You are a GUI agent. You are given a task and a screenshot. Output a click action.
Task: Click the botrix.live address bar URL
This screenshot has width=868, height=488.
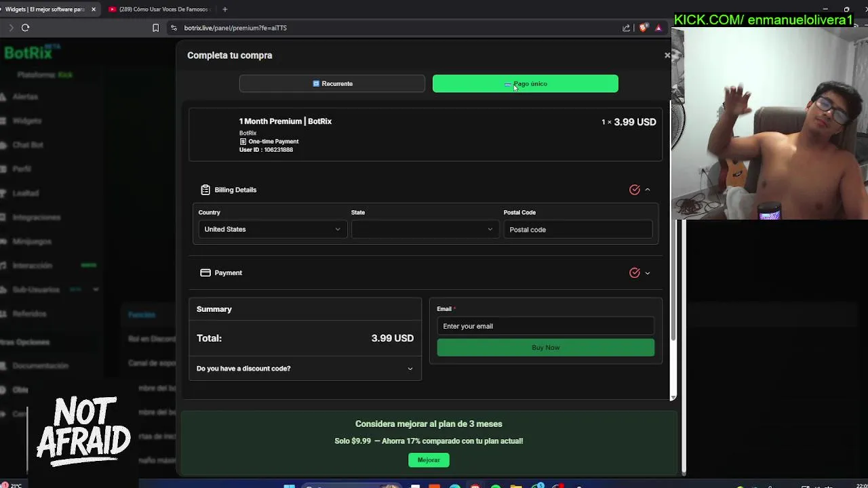[x=235, y=28]
